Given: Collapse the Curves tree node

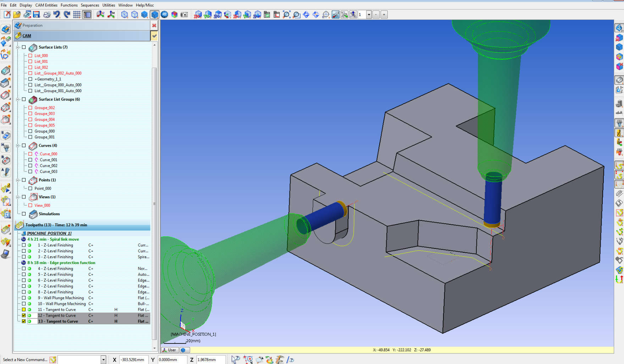Looking at the screenshot, I should [x=18, y=146].
